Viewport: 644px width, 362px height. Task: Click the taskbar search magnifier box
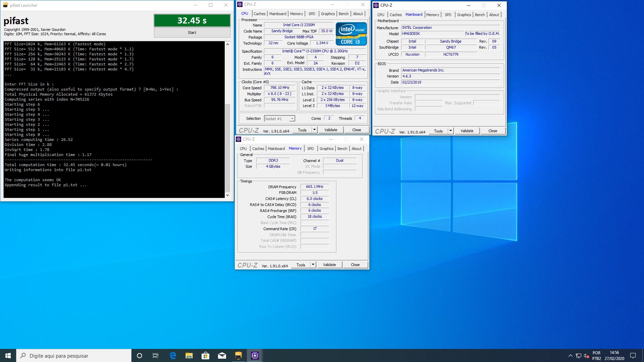coord(73,356)
